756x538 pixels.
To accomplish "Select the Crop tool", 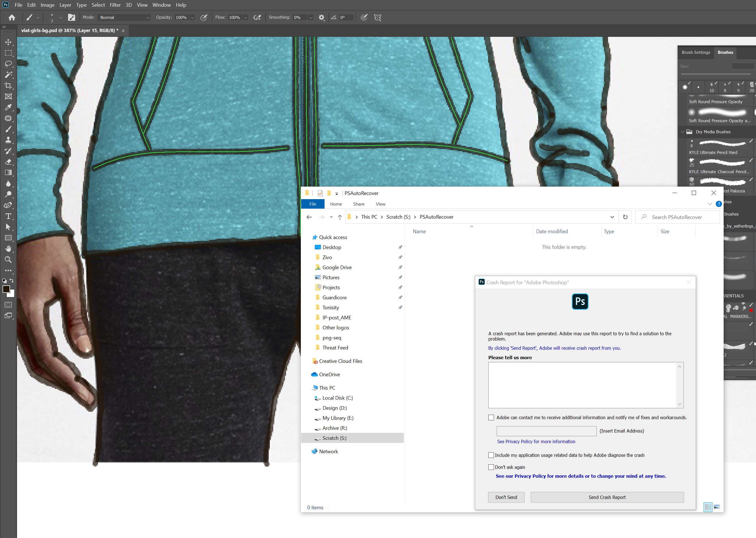I will point(8,86).
